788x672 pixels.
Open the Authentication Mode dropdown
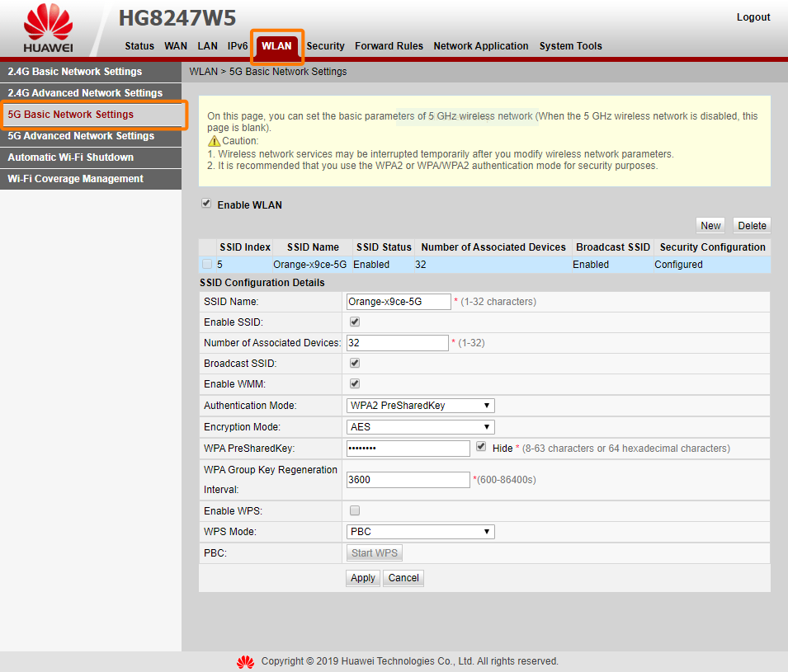coord(420,406)
